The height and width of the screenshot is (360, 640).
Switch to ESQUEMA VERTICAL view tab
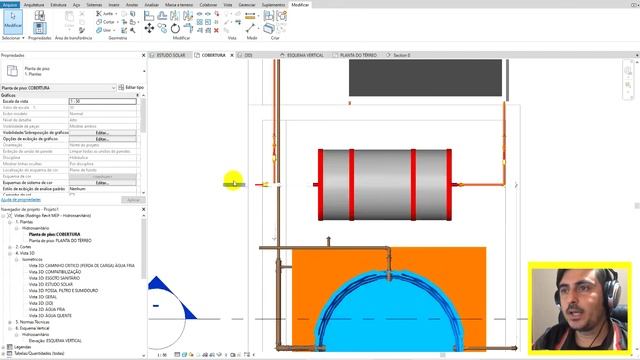(305, 55)
